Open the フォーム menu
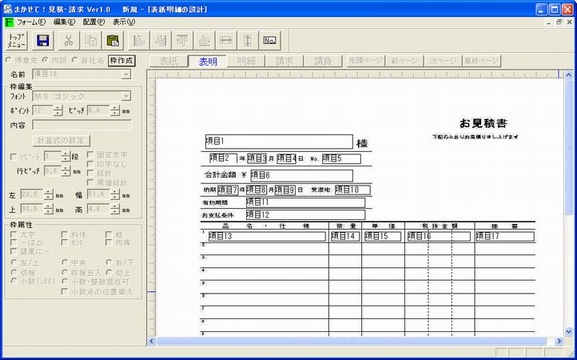This screenshot has width=577, height=360. tap(31, 22)
